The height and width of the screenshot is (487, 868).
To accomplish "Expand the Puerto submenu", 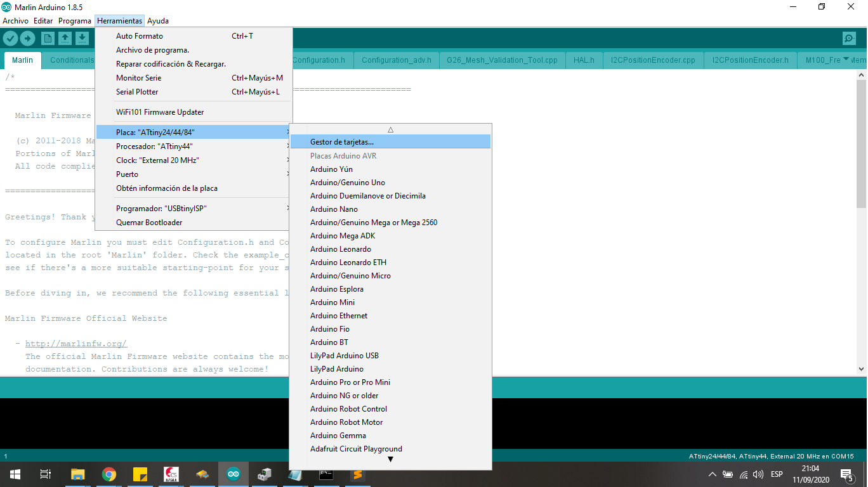I will point(194,174).
